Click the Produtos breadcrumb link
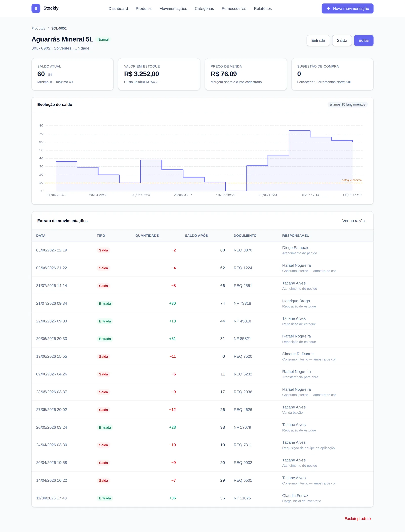 point(38,28)
